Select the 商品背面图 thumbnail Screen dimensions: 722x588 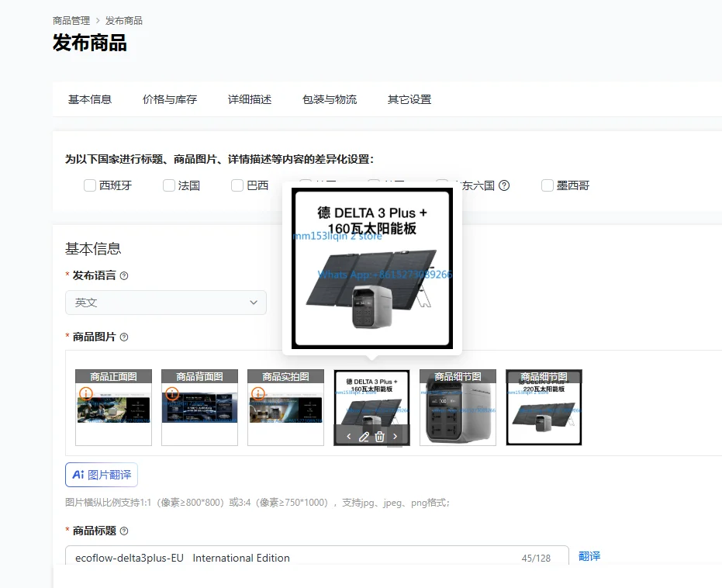pyautogui.click(x=199, y=407)
